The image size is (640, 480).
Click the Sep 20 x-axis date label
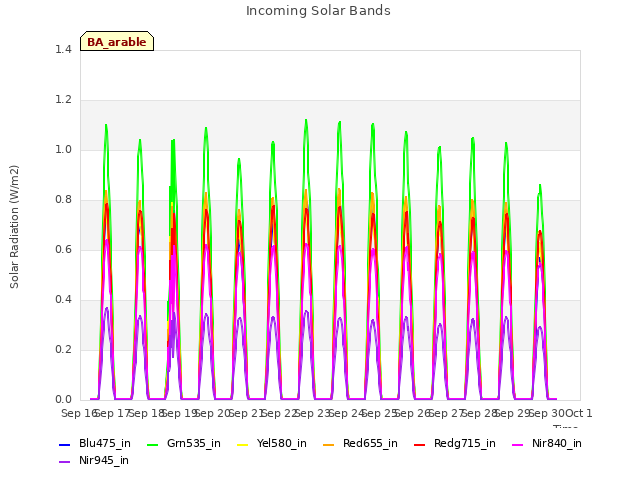(x=212, y=413)
